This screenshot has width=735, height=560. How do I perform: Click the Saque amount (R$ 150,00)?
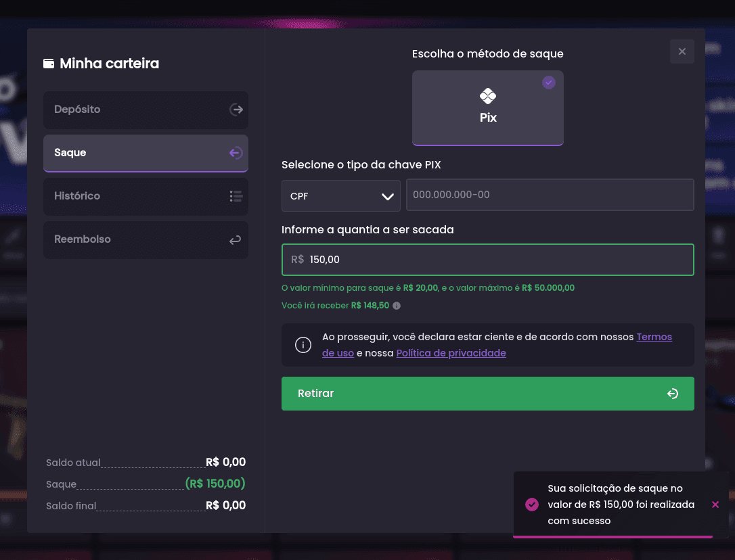pos(215,484)
